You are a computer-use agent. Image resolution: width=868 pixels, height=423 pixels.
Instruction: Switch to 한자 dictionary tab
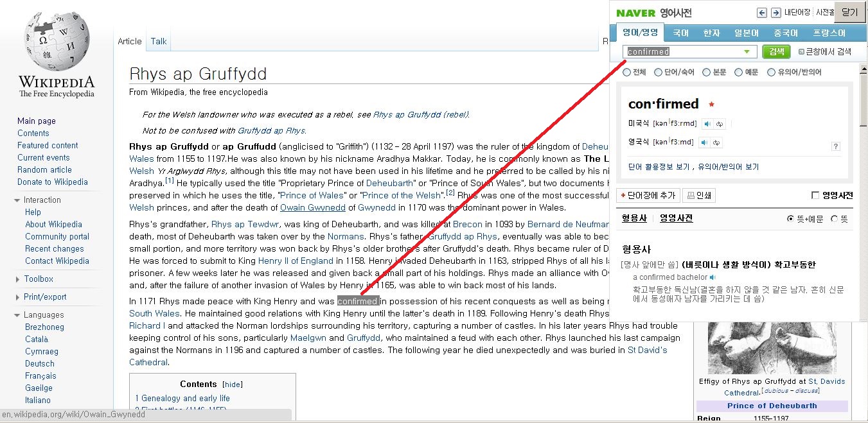(x=711, y=33)
